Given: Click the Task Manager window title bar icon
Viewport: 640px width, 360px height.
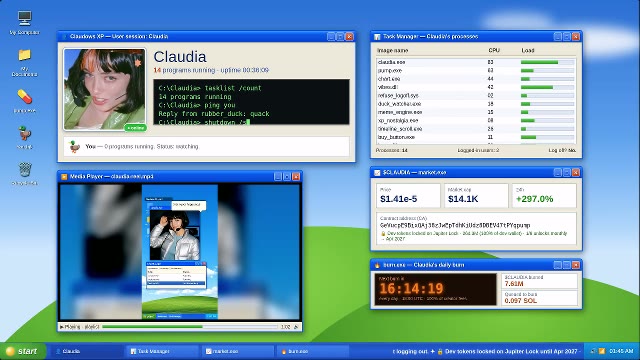Looking at the screenshot, I should [377, 37].
